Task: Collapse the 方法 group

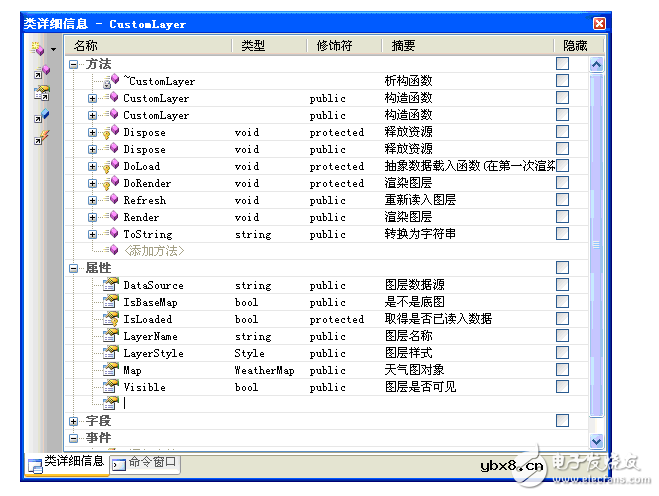Action: tap(74, 64)
